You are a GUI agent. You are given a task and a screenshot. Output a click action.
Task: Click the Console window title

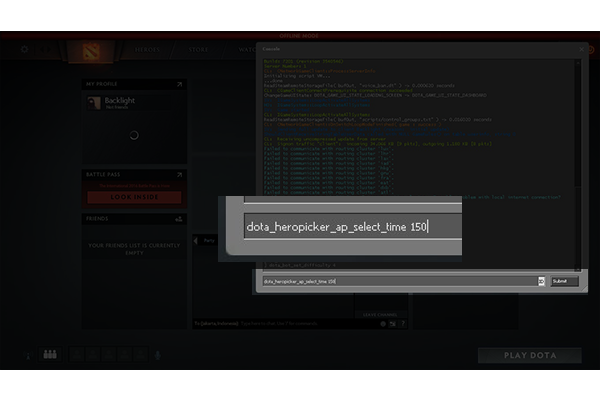point(271,49)
